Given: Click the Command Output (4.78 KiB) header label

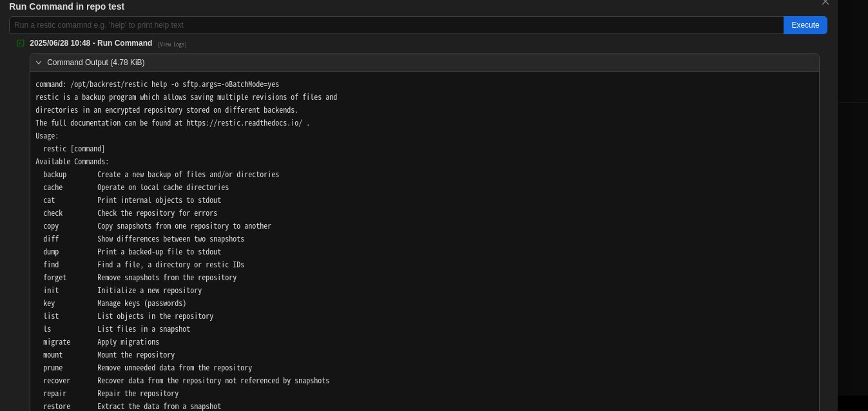Looking at the screenshot, I should pos(95,62).
